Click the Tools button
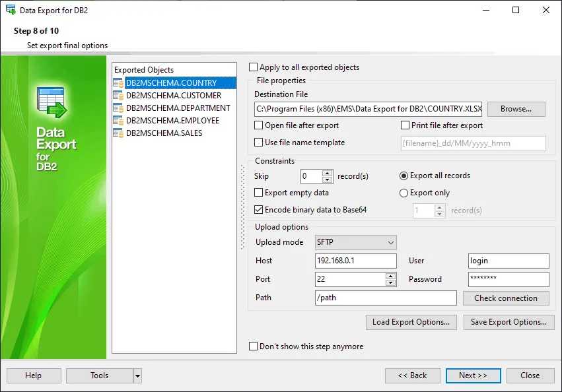 click(100, 376)
